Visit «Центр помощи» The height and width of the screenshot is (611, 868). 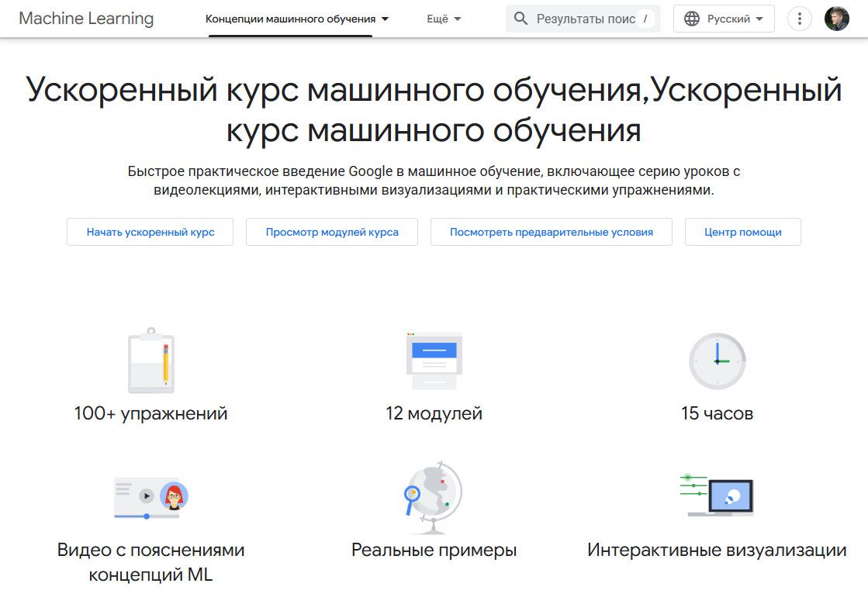click(x=742, y=231)
